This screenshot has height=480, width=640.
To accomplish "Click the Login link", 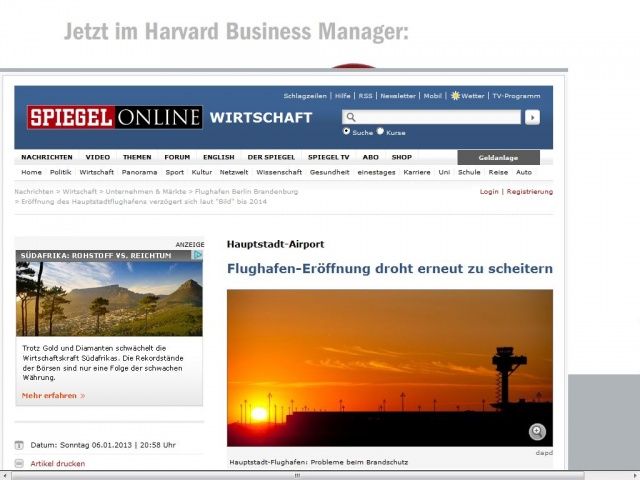I will point(489,191).
